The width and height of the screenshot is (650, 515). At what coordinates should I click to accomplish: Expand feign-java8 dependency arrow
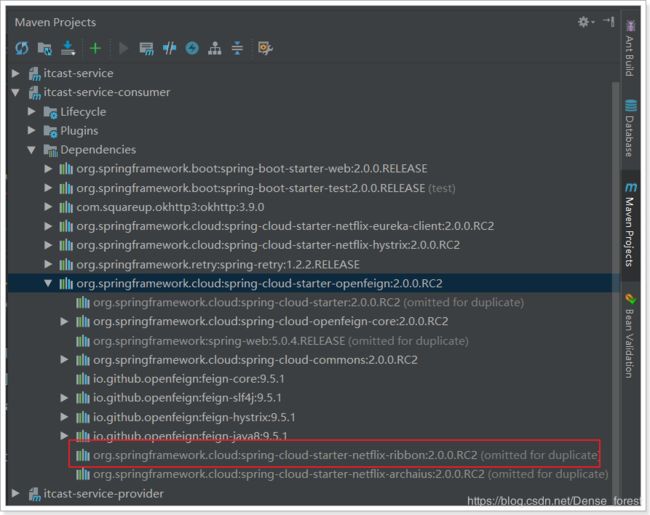[64, 435]
